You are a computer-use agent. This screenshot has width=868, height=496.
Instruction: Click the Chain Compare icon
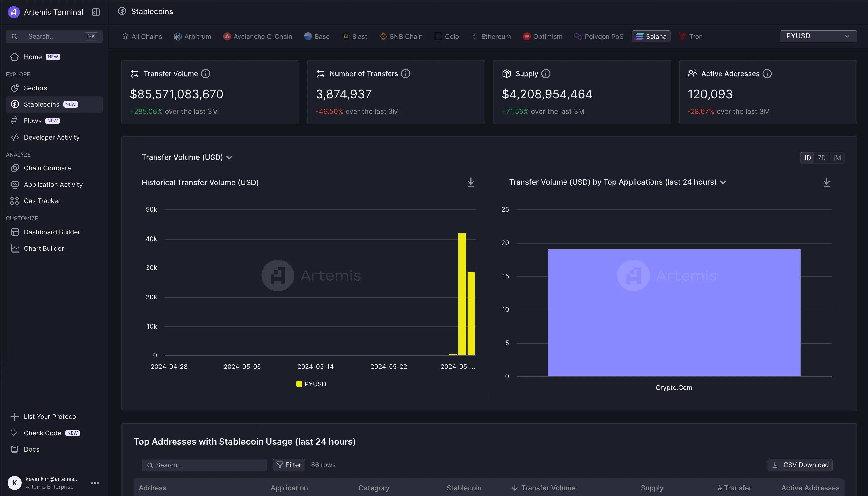pos(15,168)
